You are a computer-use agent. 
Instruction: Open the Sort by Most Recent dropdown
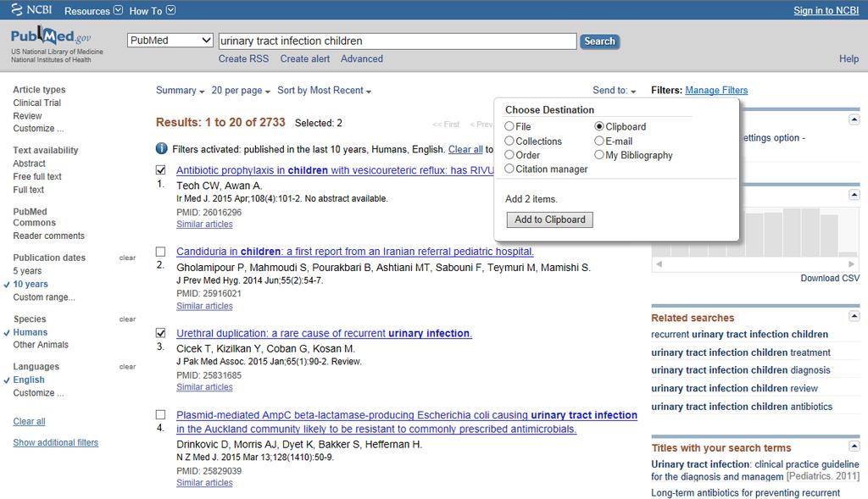tap(324, 90)
